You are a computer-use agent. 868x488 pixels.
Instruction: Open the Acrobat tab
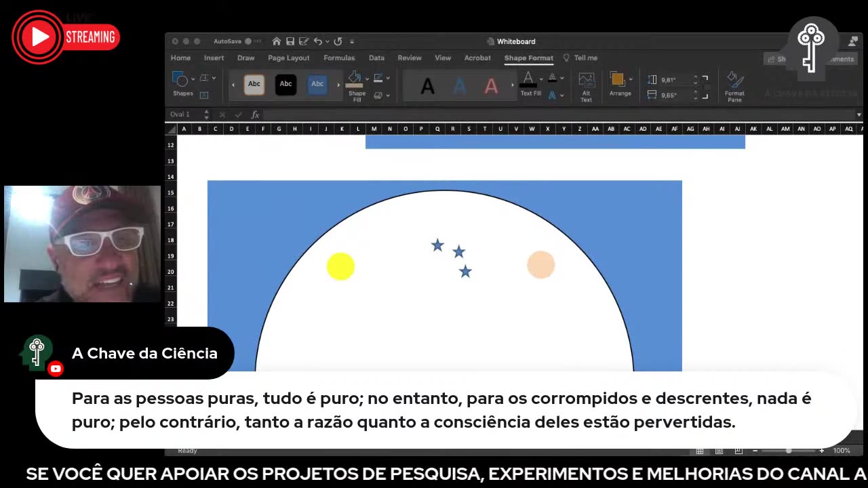point(477,58)
